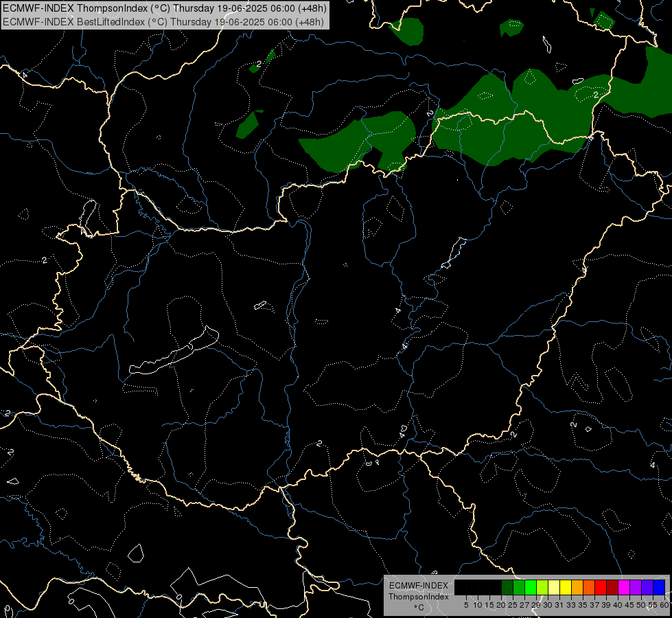Click the legend tick label 33
672x618 pixels.
click(x=571, y=605)
